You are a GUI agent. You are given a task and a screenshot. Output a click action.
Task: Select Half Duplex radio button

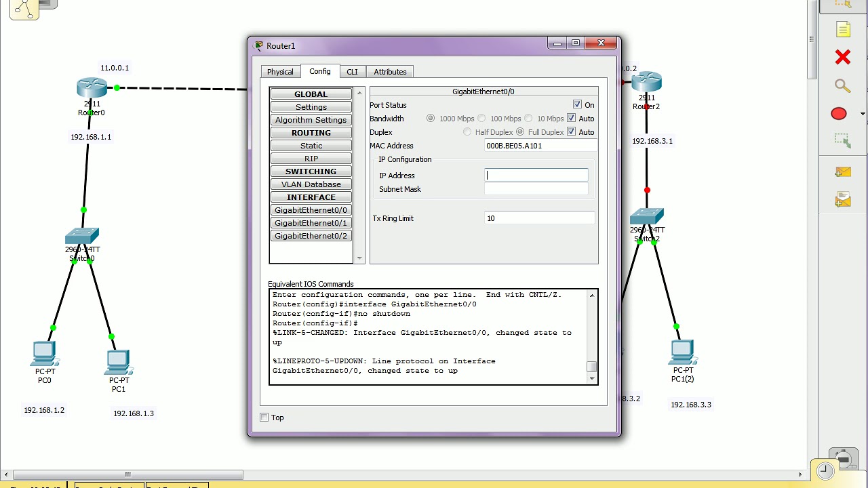coord(467,131)
